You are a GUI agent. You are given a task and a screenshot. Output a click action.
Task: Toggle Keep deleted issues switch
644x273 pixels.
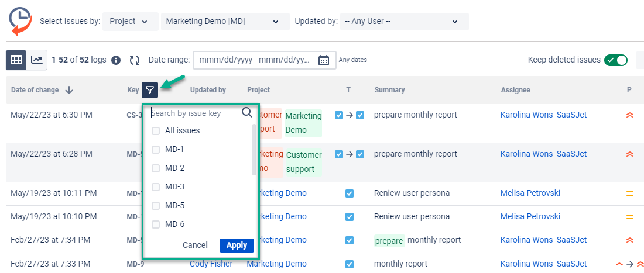click(x=615, y=60)
